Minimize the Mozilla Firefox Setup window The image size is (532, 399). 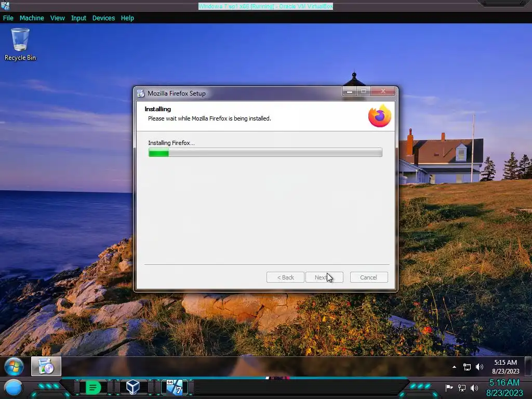(350, 91)
